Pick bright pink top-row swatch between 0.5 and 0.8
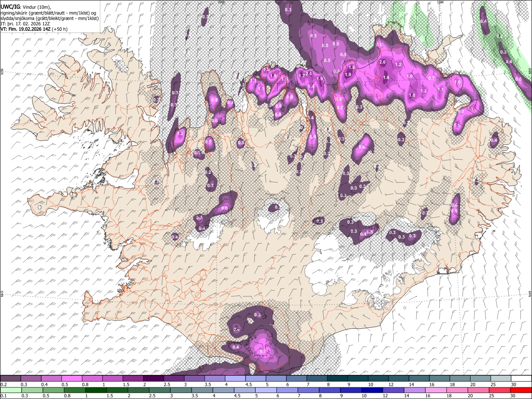The width and height of the screenshot is (532, 399). (71, 379)
